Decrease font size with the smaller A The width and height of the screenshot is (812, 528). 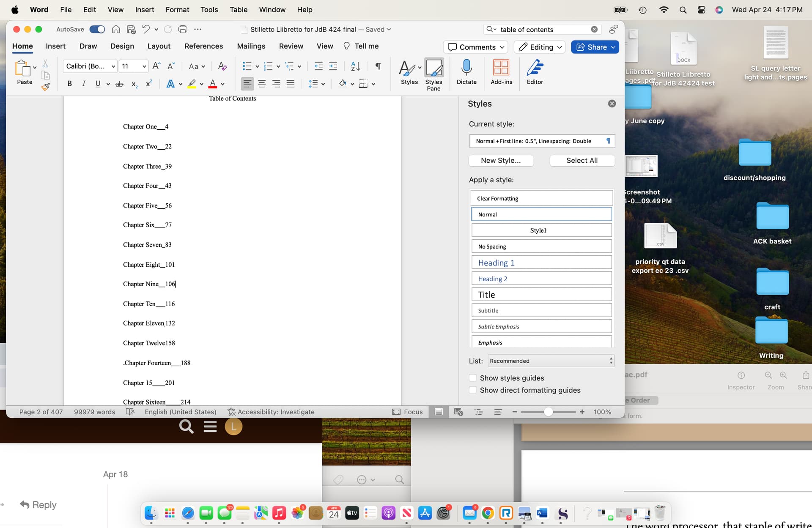coord(171,66)
